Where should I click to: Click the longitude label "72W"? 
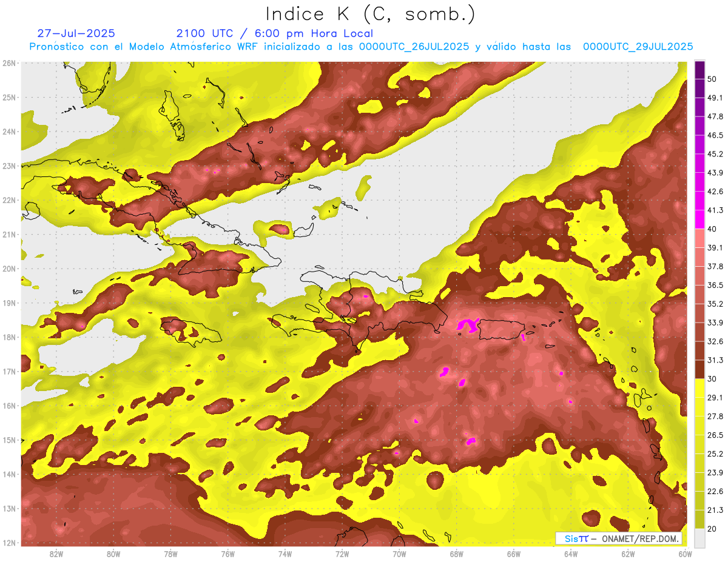[x=342, y=554]
